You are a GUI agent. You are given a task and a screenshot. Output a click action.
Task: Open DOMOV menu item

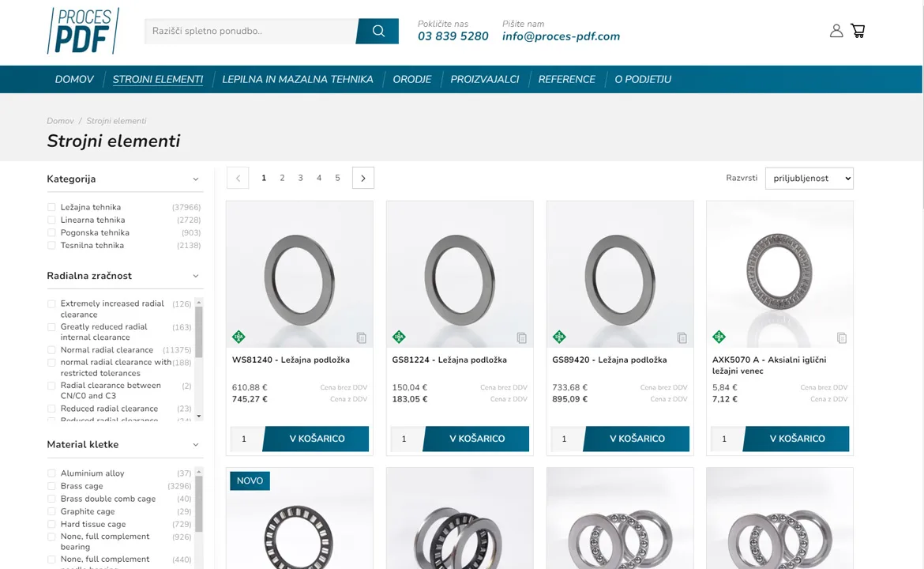(x=74, y=79)
